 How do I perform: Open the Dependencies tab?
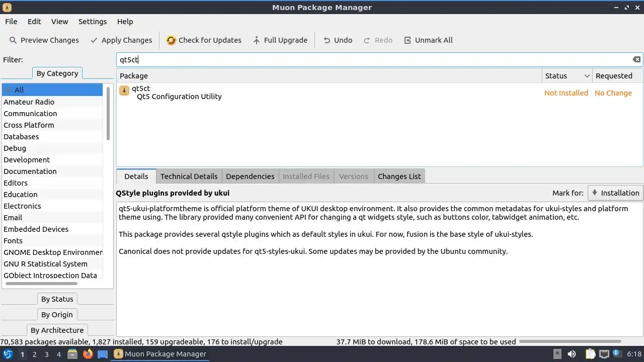250,176
